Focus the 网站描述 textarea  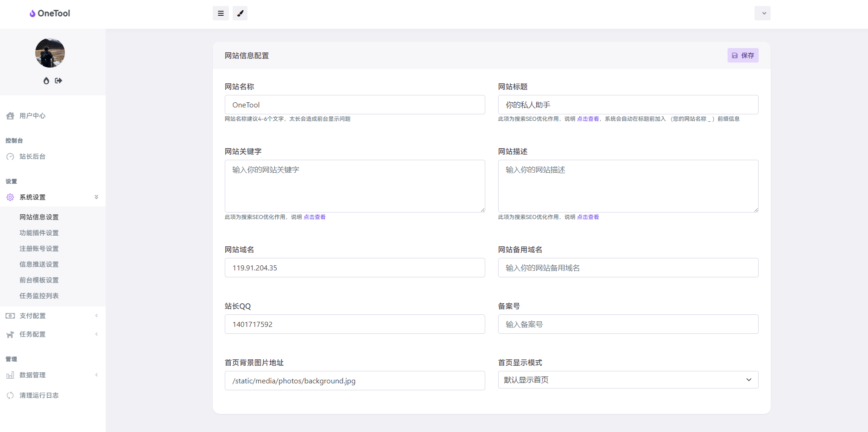pos(628,186)
